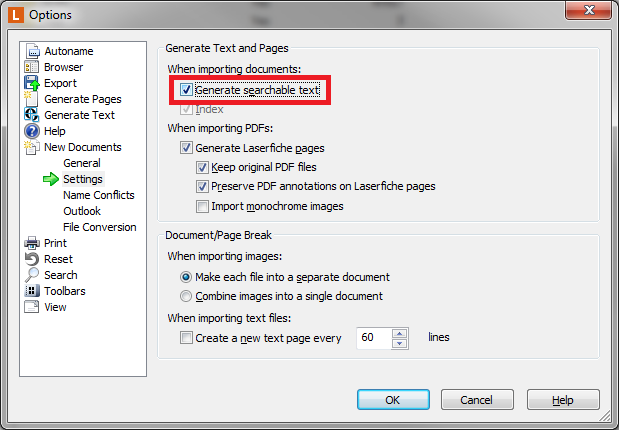Confirm changes with OK button
Screen dimensions: 619x430
[393, 400]
